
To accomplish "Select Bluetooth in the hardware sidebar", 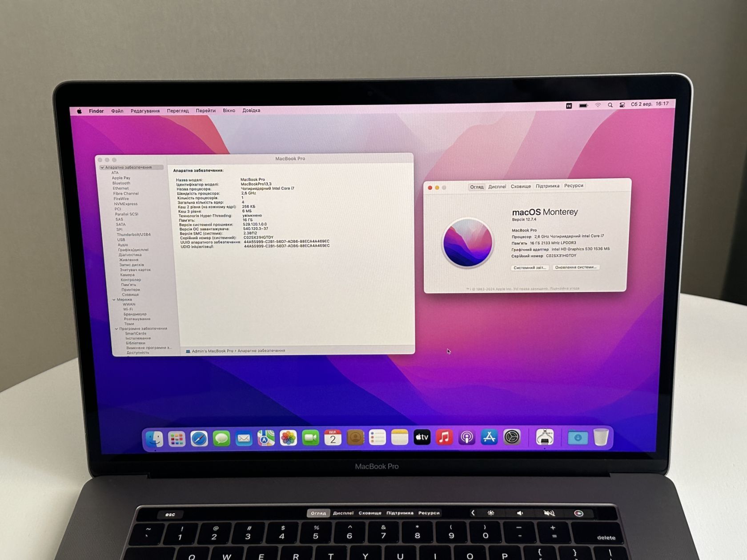I will point(121,183).
